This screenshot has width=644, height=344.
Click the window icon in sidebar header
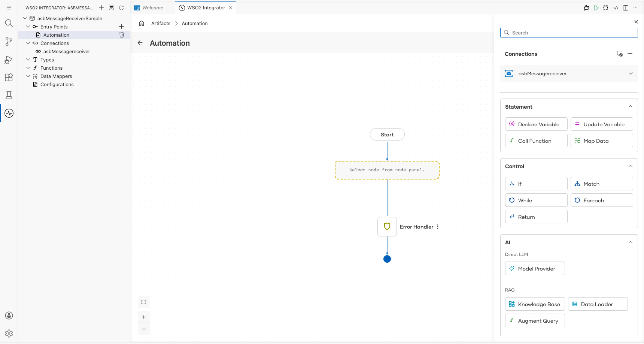pyautogui.click(x=112, y=7)
